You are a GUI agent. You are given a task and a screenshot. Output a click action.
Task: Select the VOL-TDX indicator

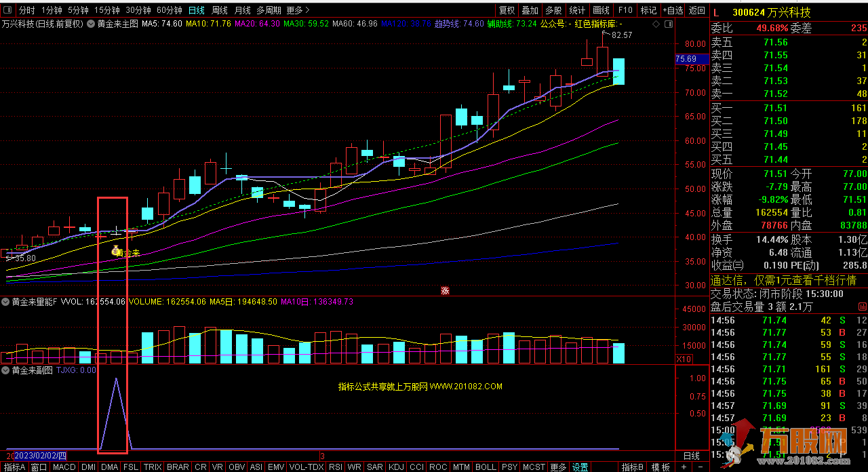tap(307, 467)
